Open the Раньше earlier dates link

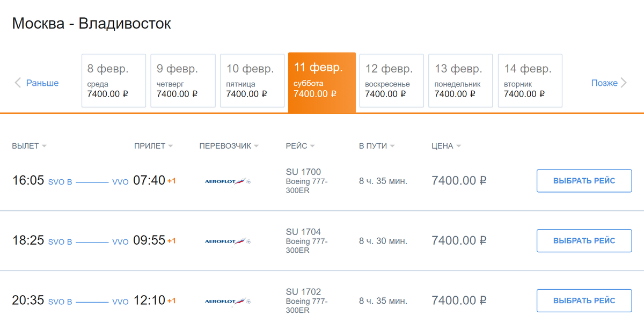point(42,83)
